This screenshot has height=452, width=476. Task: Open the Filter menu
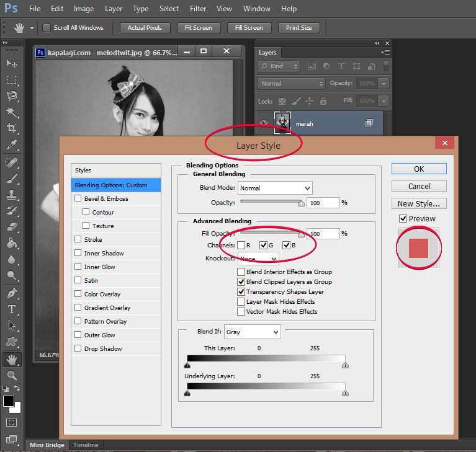(198, 9)
